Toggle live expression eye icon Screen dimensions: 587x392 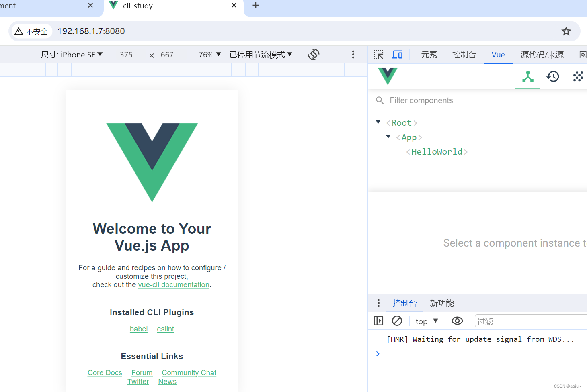[457, 321]
